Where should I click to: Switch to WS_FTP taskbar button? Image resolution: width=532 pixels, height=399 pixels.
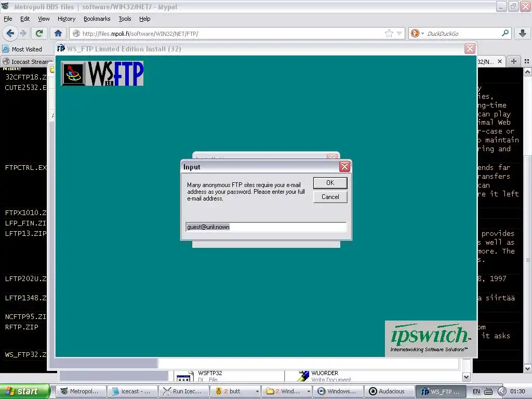(x=441, y=391)
